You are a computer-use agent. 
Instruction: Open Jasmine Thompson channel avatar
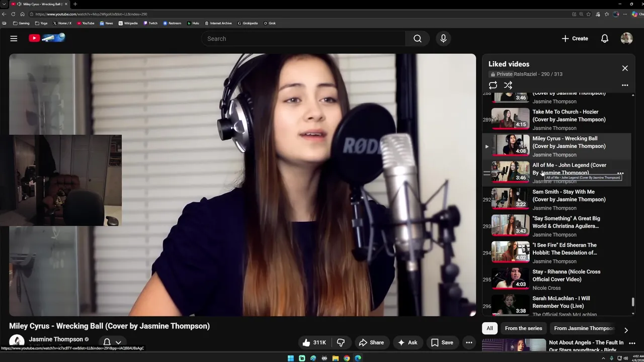(x=17, y=342)
